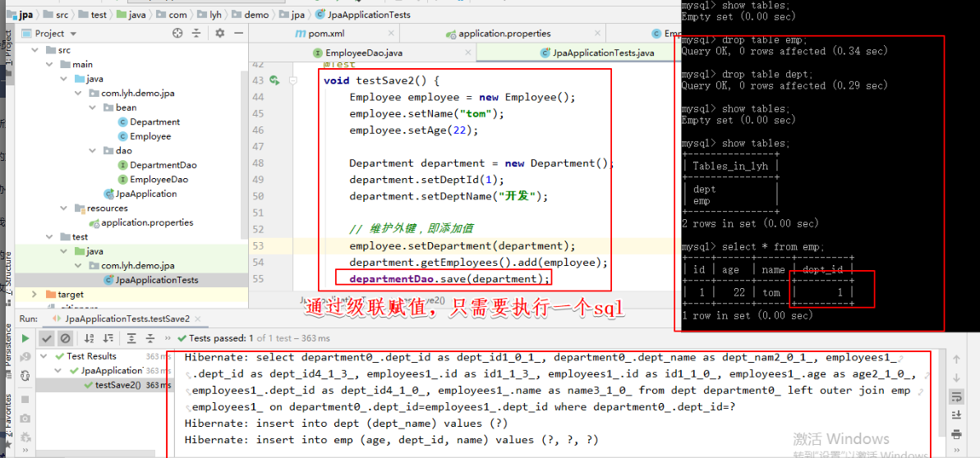Expand more console side actions chevron
The image size is (980, 458).
pyautogui.click(x=955, y=451)
